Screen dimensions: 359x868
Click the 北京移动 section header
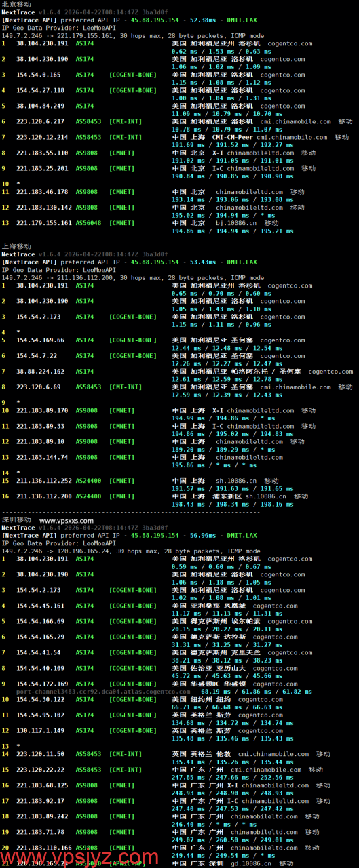coord(16,4)
